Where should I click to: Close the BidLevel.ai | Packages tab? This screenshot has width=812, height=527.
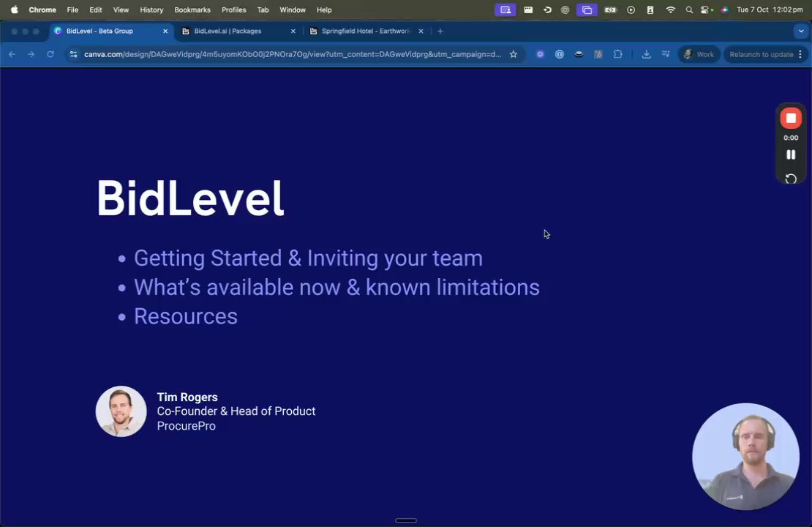click(x=293, y=31)
